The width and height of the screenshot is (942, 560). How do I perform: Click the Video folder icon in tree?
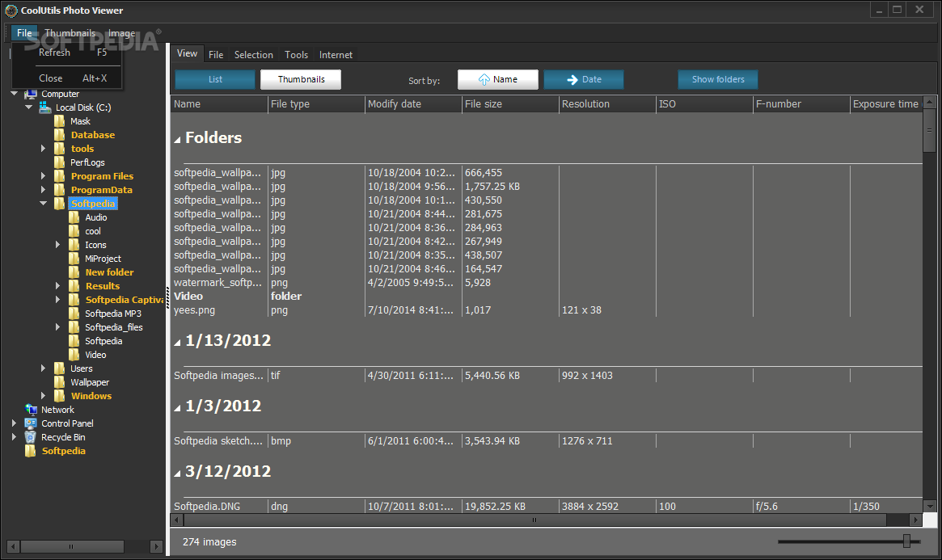click(x=74, y=355)
